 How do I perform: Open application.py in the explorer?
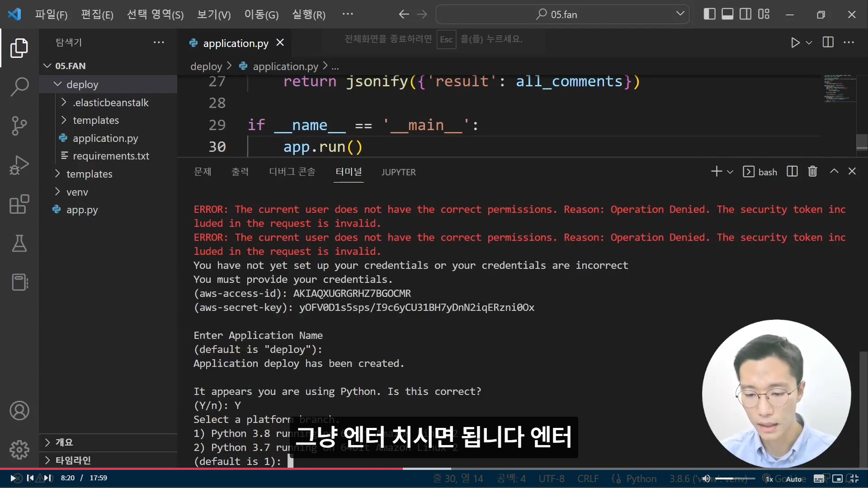(x=105, y=138)
